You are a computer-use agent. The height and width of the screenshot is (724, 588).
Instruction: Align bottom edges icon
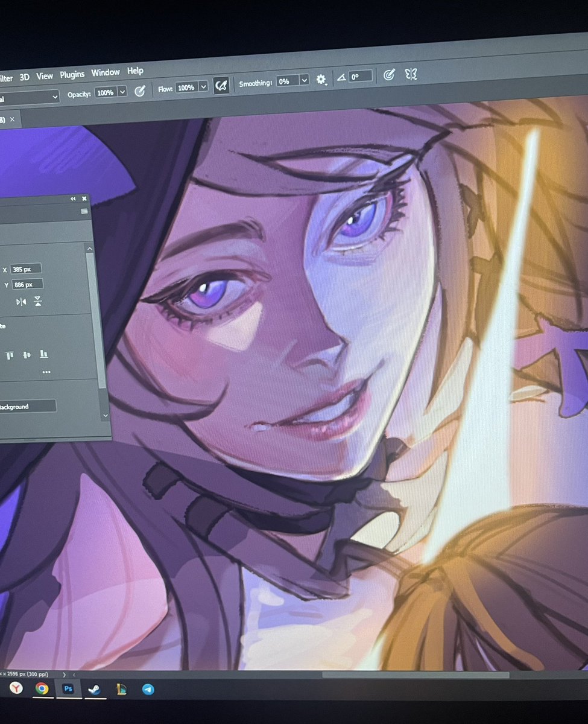click(x=43, y=354)
